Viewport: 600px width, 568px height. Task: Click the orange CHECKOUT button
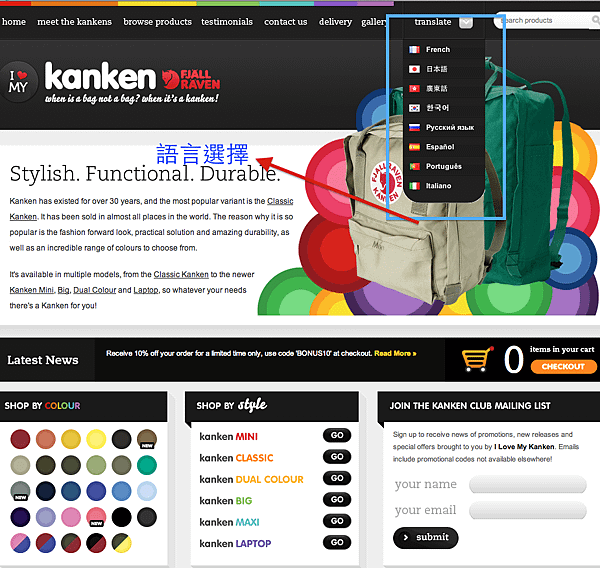point(563,367)
